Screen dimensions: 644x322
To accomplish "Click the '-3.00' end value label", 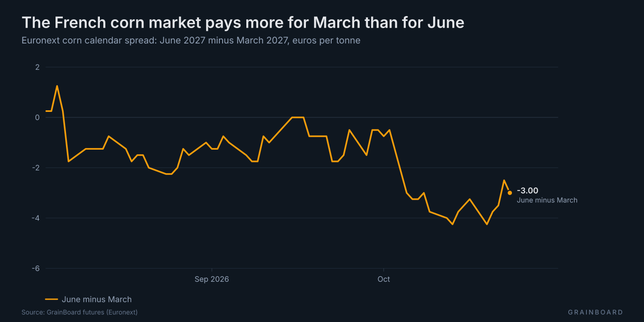I will pyautogui.click(x=527, y=191).
